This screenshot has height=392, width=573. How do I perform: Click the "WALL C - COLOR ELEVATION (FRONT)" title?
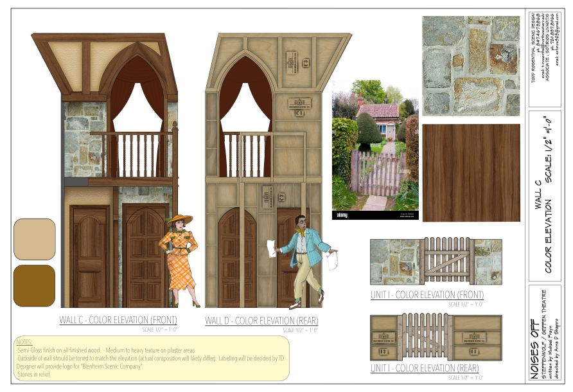pos(118,319)
